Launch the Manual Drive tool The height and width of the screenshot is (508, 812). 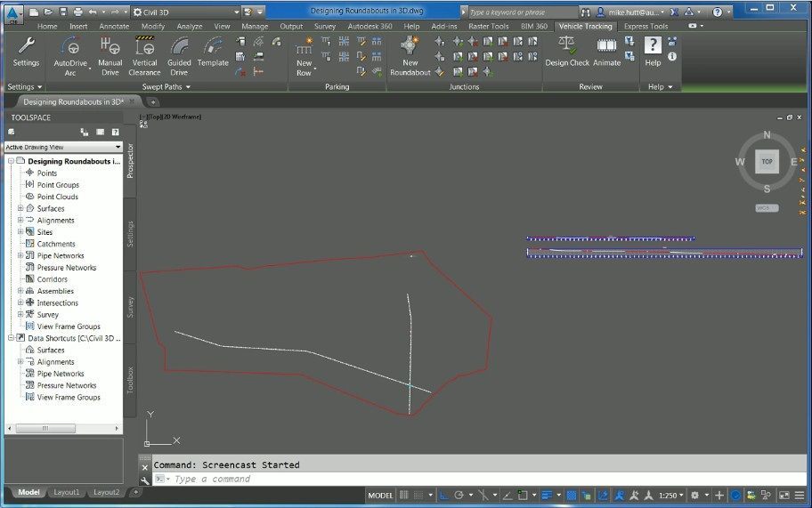(x=110, y=56)
